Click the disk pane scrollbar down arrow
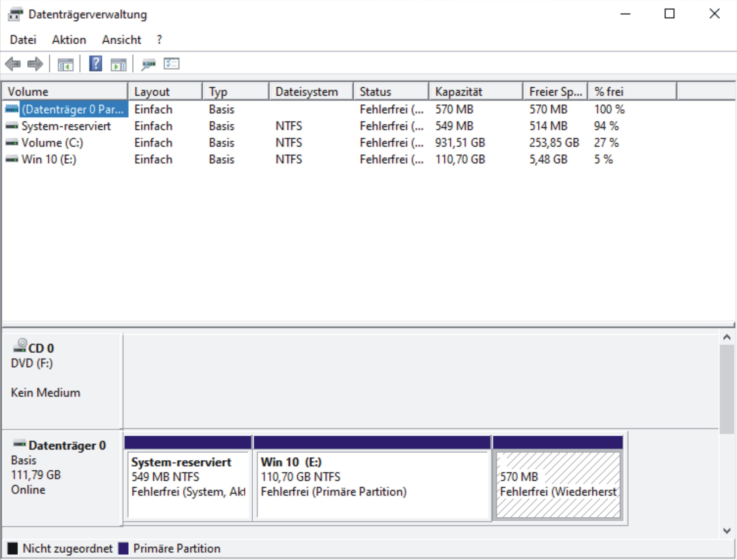Screen dimensions: 737x560 click(x=727, y=530)
